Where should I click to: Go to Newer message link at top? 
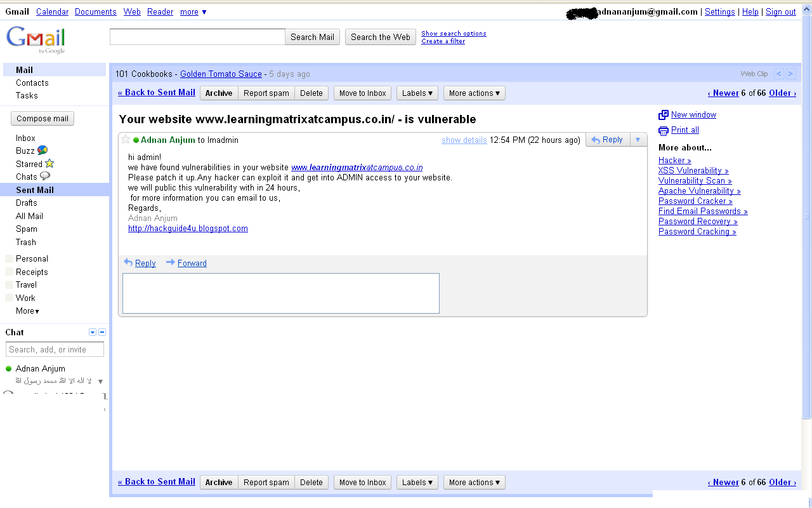(x=723, y=93)
